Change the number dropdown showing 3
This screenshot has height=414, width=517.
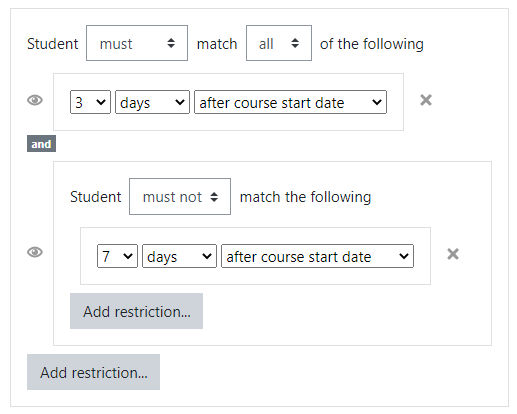(x=90, y=102)
